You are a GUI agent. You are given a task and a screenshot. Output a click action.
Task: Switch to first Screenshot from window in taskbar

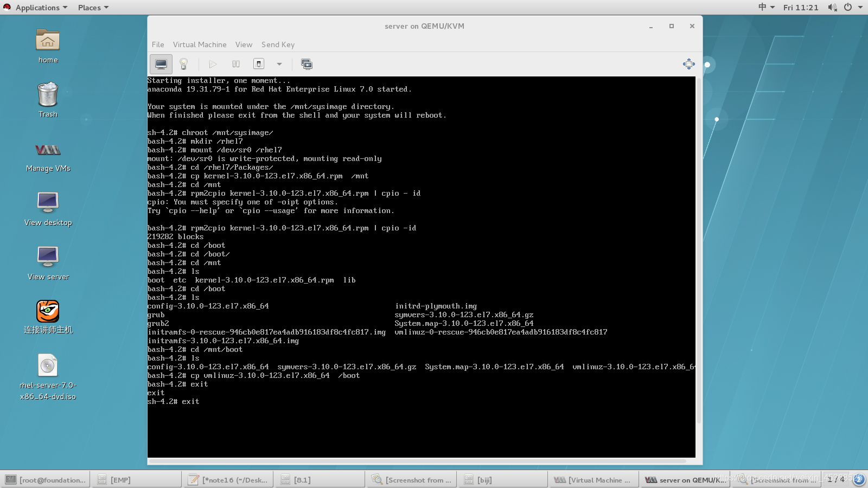(x=411, y=480)
